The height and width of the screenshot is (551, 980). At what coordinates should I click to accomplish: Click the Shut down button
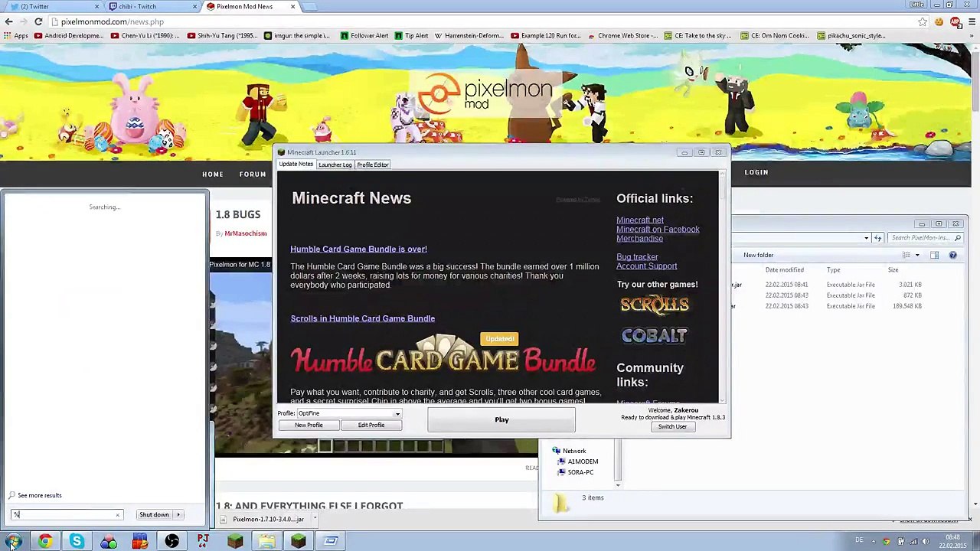pyautogui.click(x=154, y=514)
